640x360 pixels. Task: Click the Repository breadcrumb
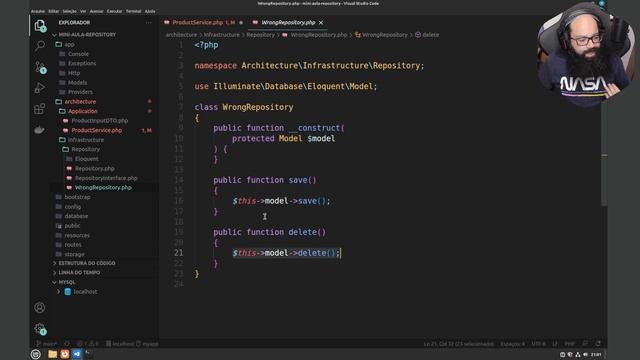pyautogui.click(x=260, y=35)
